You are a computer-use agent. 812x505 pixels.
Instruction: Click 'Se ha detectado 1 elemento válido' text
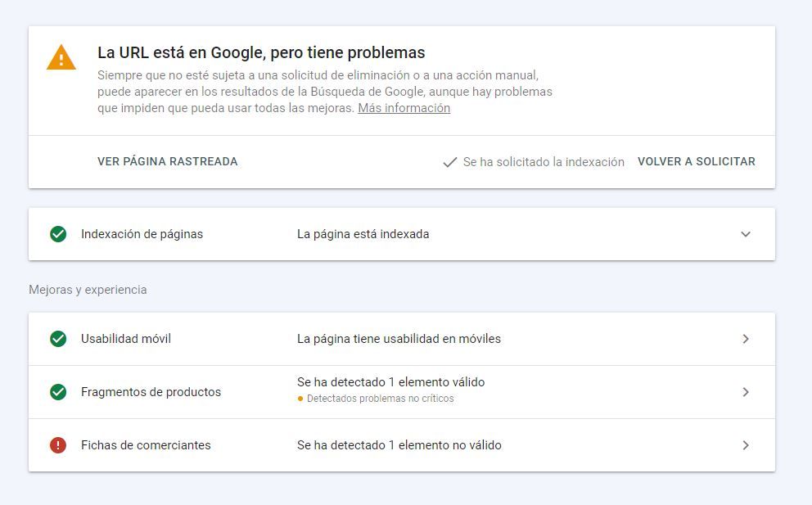point(391,382)
